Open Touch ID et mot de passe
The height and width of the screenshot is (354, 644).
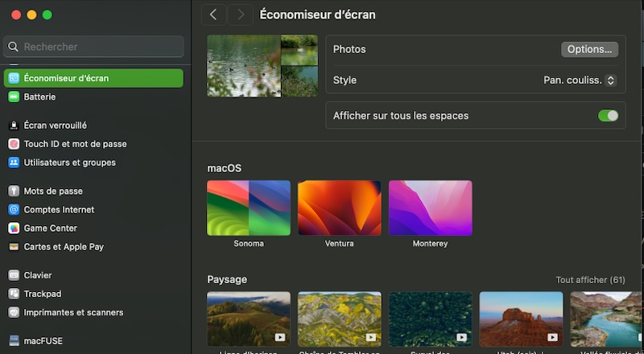[x=75, y=144]
